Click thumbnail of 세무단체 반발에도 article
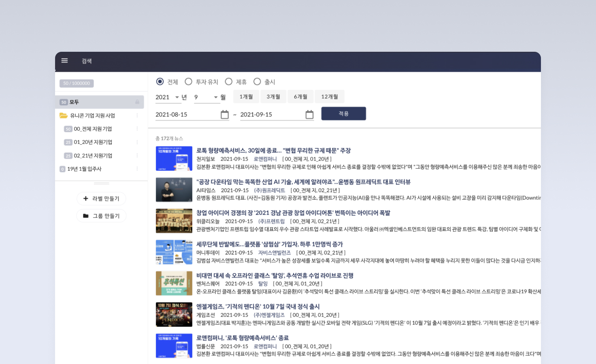The width and height of the screenshot is (596, 364). 174,252
